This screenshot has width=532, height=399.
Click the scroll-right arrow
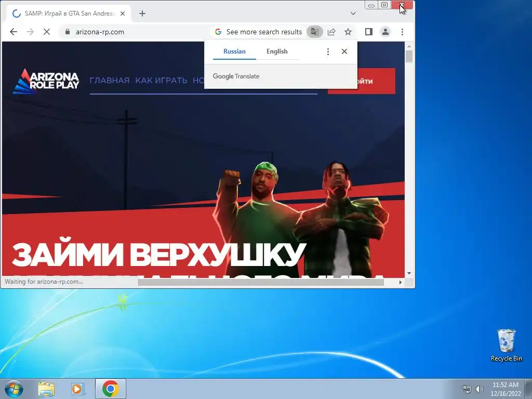[x=401, y=282]
